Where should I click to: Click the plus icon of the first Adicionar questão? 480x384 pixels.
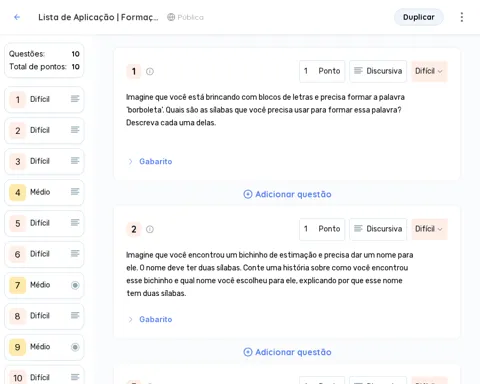coord(248,194)
